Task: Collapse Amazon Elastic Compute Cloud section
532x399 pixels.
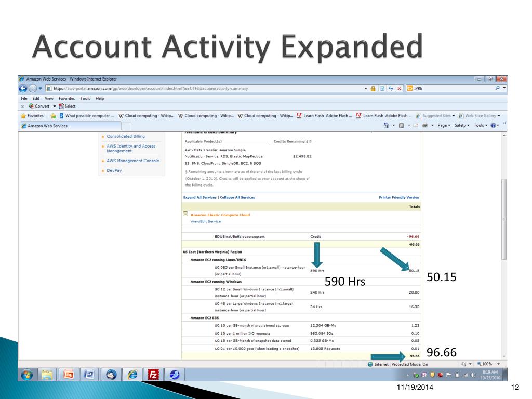Action: tap(185, 214)
